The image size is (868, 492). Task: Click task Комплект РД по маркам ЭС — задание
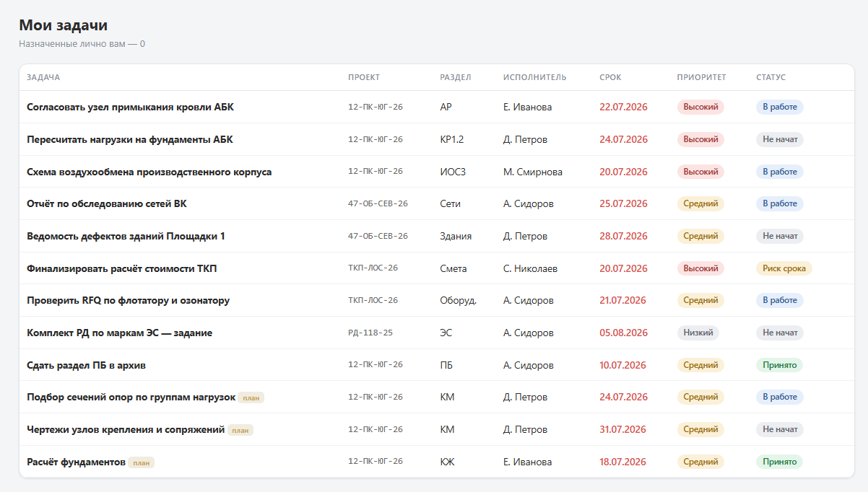119,333
